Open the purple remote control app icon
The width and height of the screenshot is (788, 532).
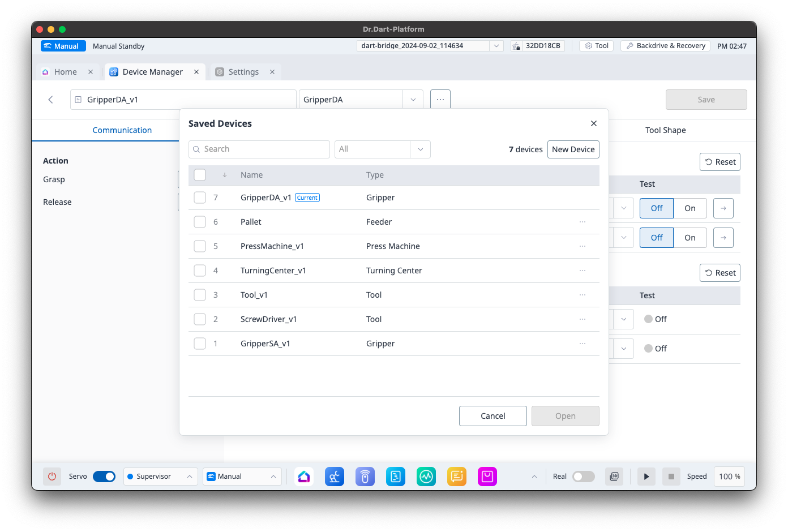pos(365,477)
